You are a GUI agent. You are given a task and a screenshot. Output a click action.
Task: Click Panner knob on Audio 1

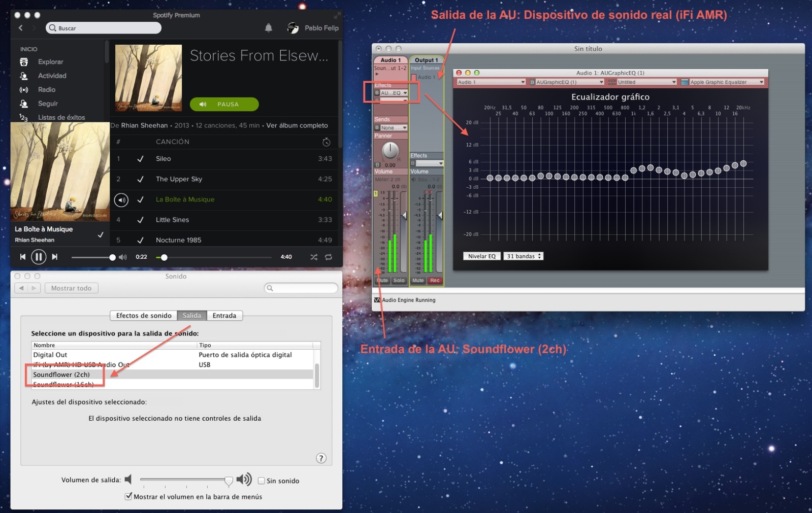(390, 150)
